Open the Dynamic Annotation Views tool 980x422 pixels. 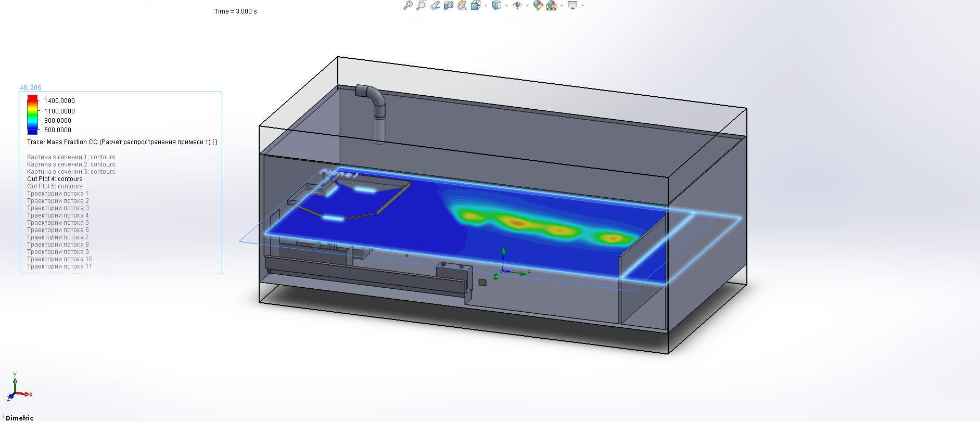coord(462,5)
